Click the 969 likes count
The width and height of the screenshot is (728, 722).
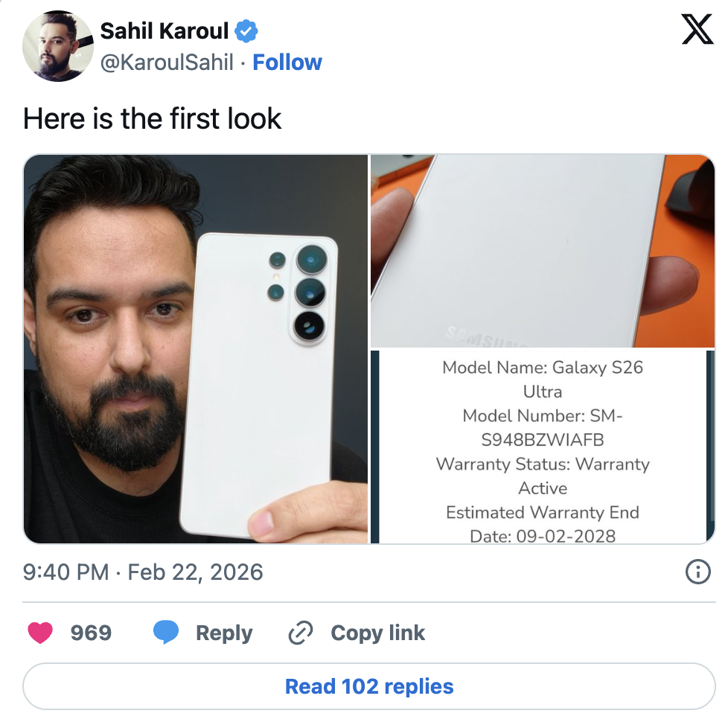click(91, 633)
